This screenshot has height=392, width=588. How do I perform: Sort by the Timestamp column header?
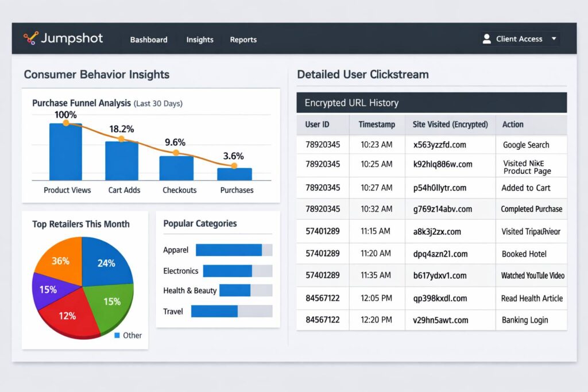coord(377,124)
